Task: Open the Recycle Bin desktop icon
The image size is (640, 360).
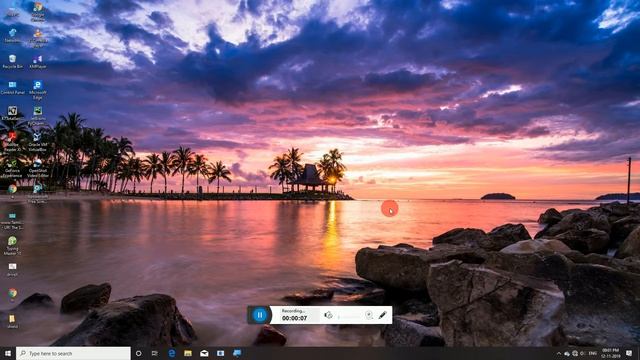Action: (13, 62)
